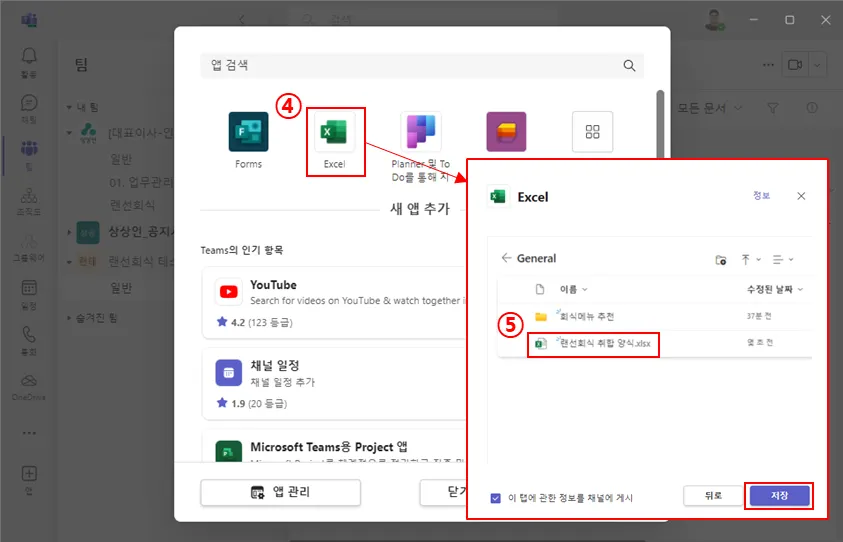843x542 pixels.
Task: Click the file type column icon
Action: pos(540,289)
